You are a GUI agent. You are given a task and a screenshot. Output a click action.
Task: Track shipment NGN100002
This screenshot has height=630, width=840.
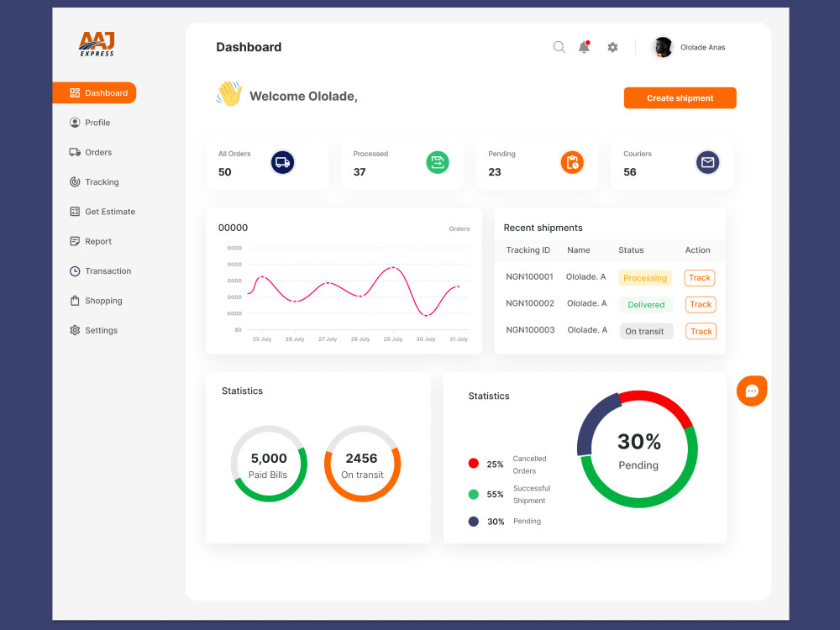coord(701,304)
